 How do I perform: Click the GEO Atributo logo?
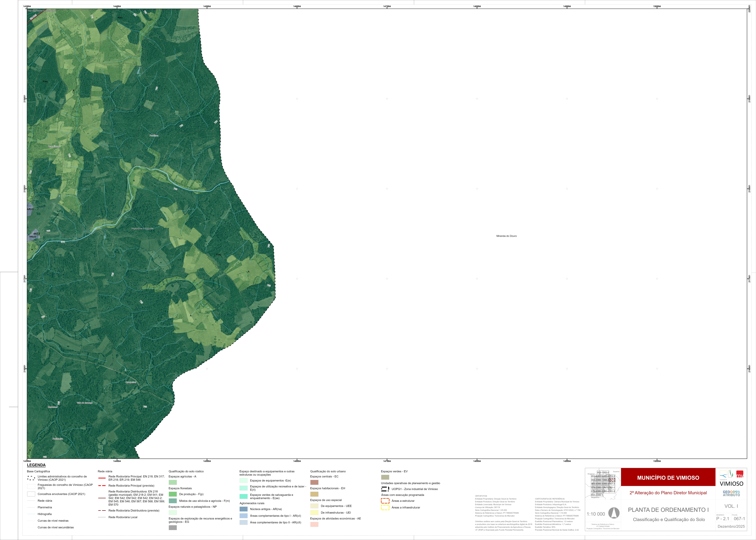[x=731, y=493]
